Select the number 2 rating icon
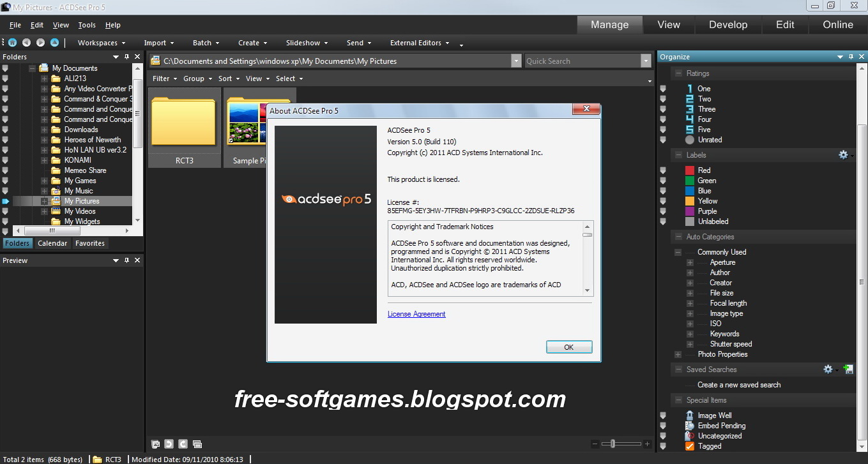This screenshot has height=464, width=868. click(x=690, y=99)
